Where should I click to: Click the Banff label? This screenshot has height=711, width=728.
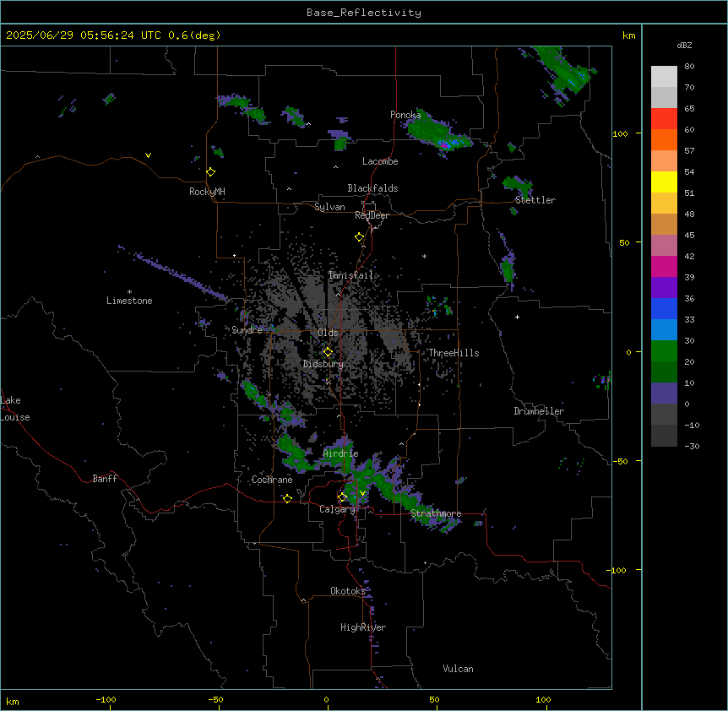click(x=105, y=479)
